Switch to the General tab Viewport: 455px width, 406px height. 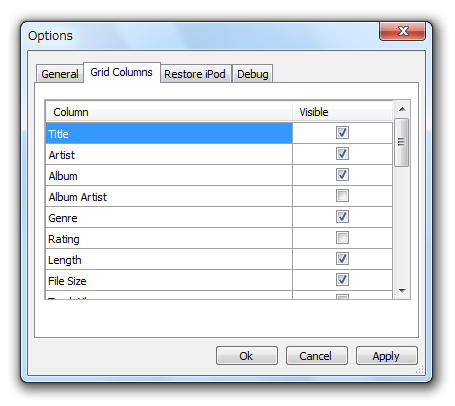pos(60,74)
